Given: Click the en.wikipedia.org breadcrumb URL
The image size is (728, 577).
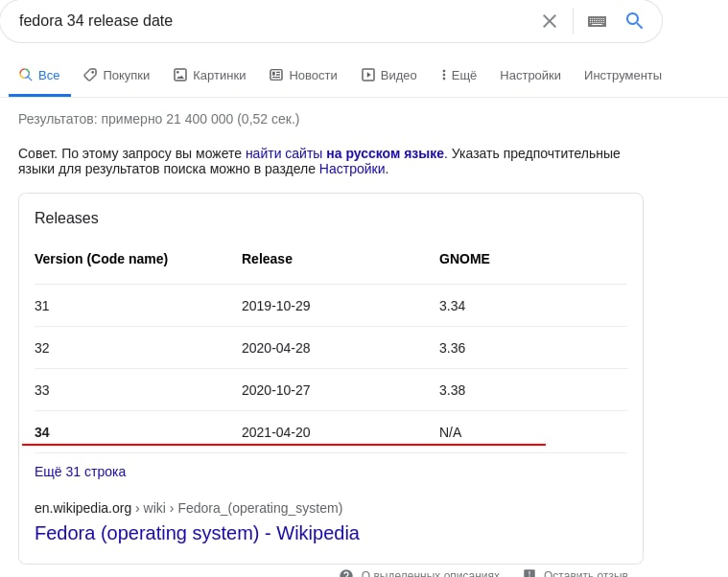Looking at the screenshot, I should pyautogui.click(x=189, y=508).
